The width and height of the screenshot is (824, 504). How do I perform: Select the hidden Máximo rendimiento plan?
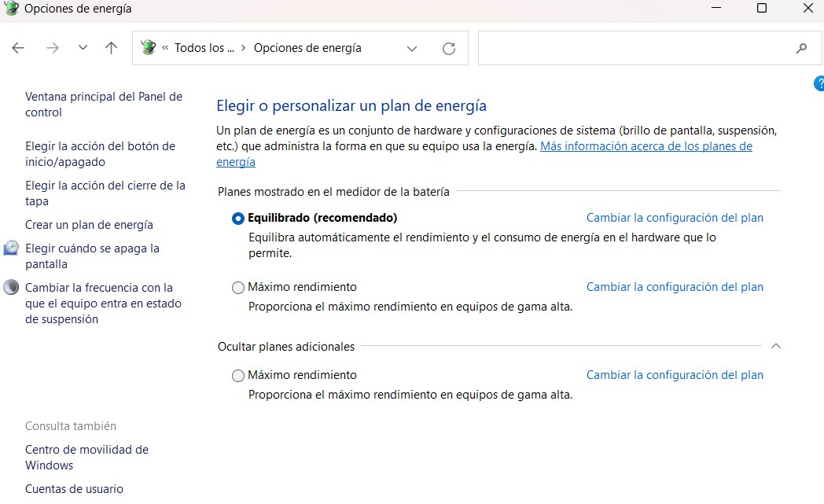pyautogui.click(x=237, y=375)
